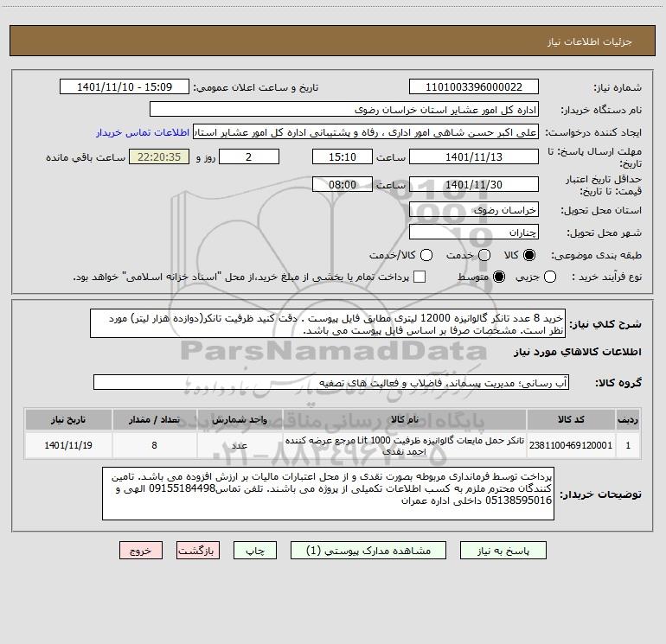Open the اطلاعات تماس خریدار link
The image size is (666, 644).
click(x=143, y=132)
